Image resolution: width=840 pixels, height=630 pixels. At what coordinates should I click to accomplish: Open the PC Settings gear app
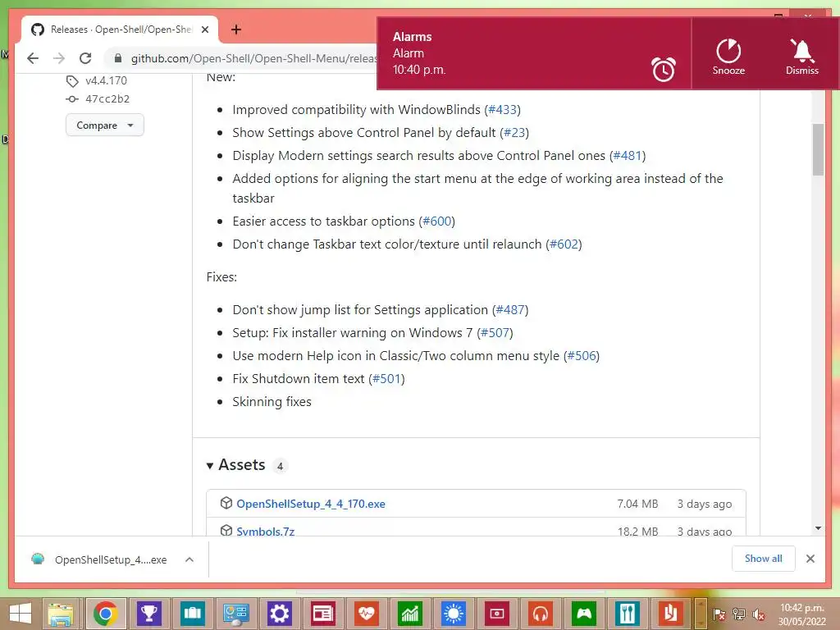point(279,614)
